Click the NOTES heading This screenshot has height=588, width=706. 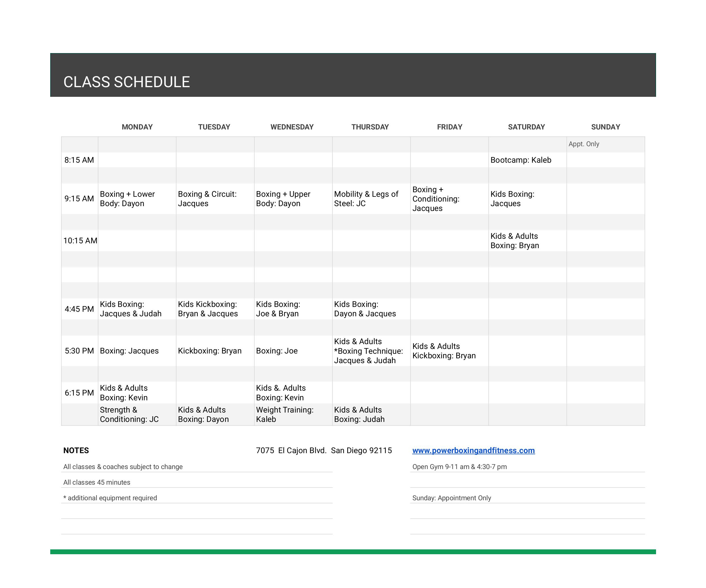[76, 451]
